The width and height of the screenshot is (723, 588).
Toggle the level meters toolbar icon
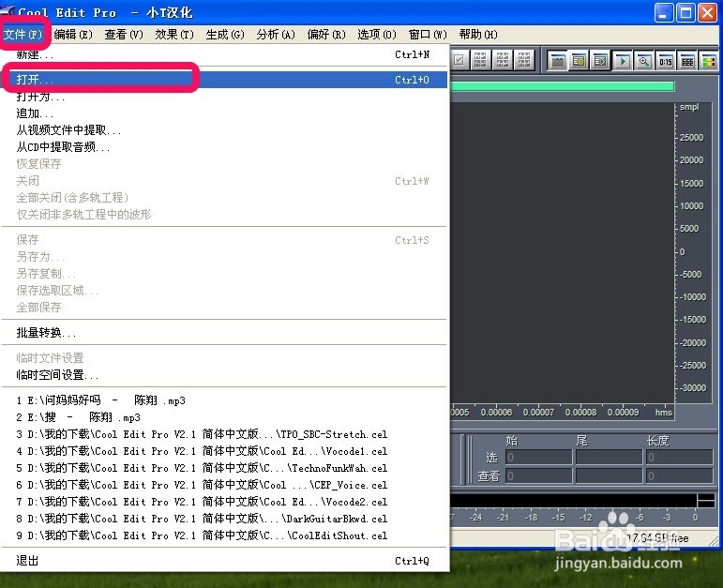708,61
